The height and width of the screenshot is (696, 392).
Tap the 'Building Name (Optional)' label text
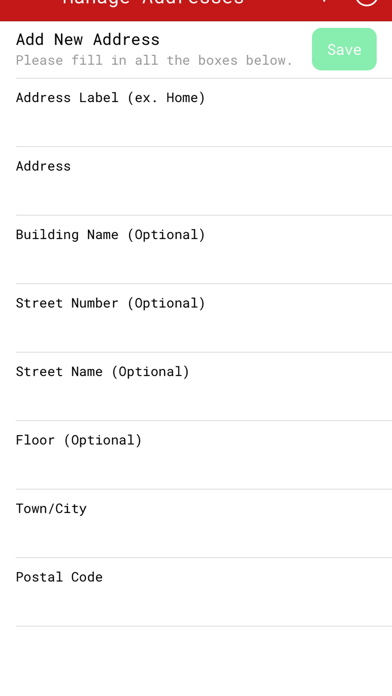click(111, 234)
